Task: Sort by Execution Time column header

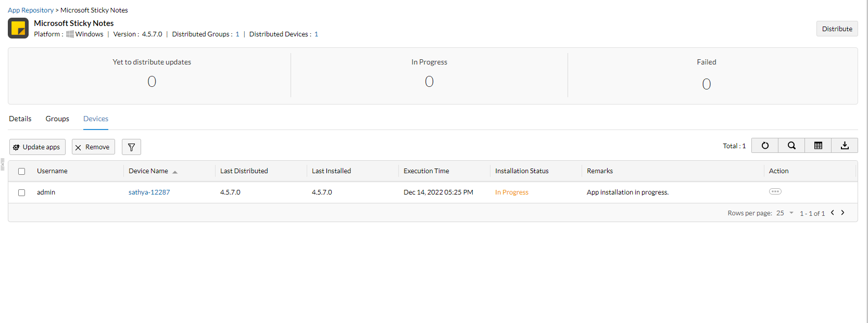Action: (x=426, y=171)
